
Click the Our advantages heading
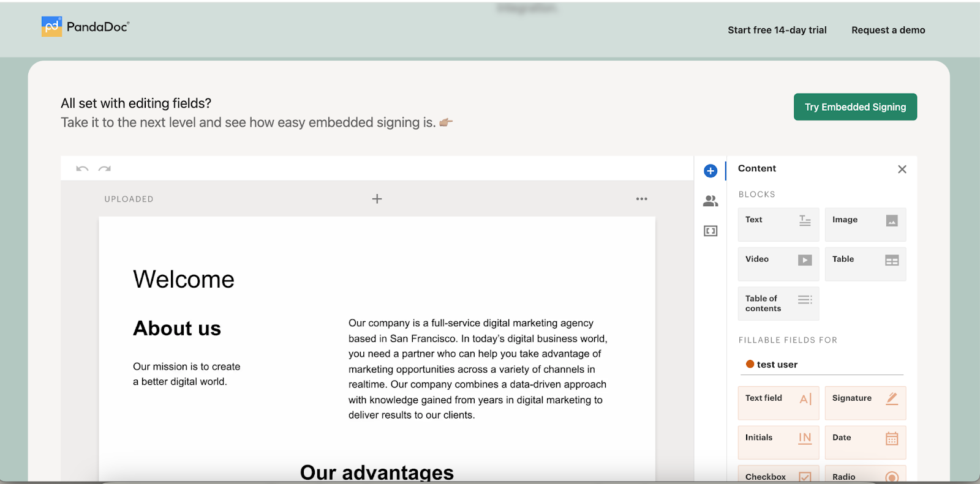click(x=377, y=472)
